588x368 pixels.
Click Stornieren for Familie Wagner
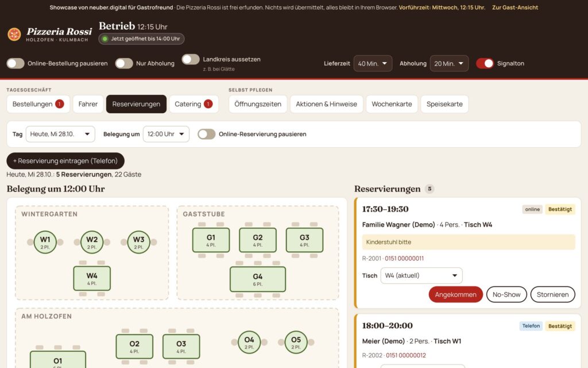click(552, 294)
